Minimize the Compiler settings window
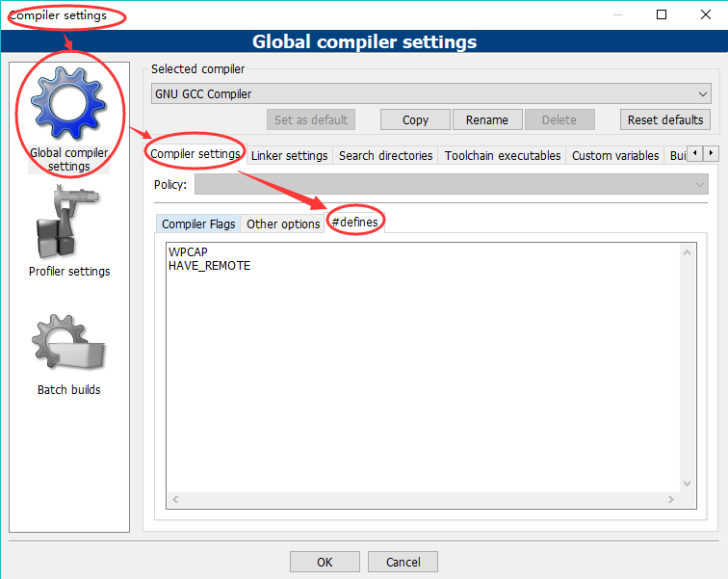 618,14
